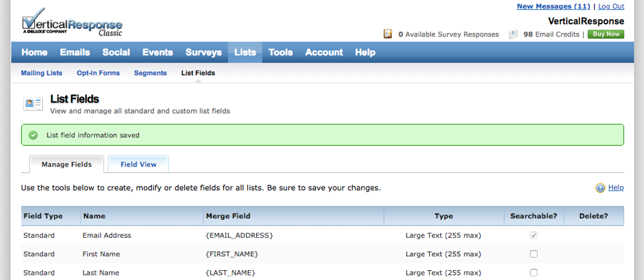This screenshot has height=280, width=644.
Task: Click Standard field type in Email Address row
Action: (39, 235)
